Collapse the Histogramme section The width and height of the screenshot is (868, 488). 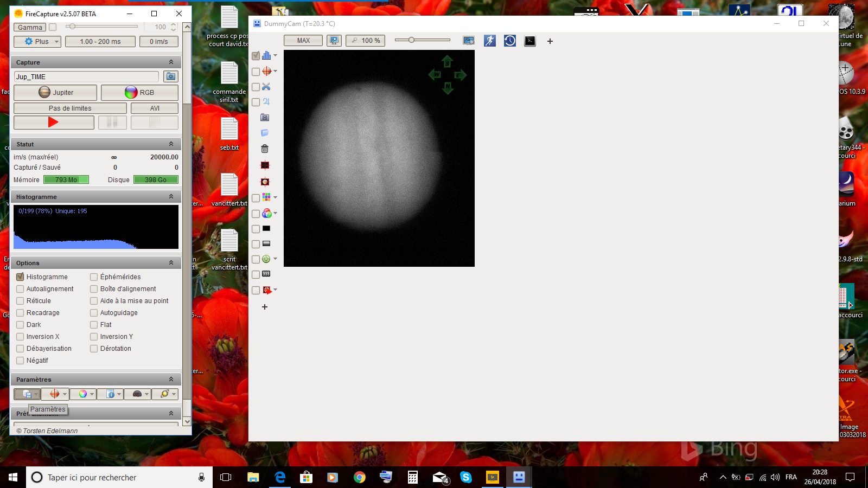pos(171,196)
